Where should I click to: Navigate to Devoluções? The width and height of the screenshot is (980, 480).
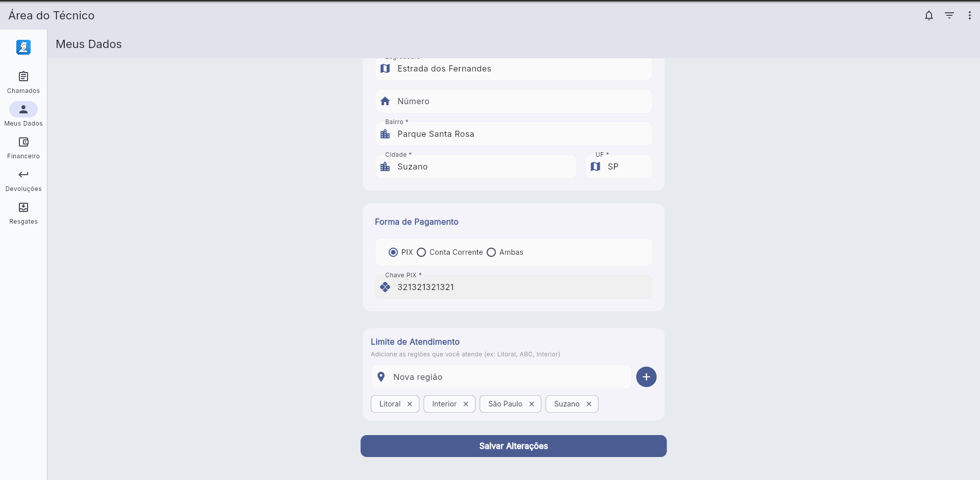pos(23,180)
